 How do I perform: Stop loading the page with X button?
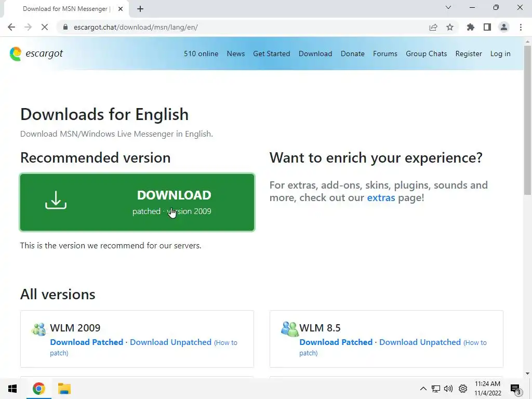45,27
